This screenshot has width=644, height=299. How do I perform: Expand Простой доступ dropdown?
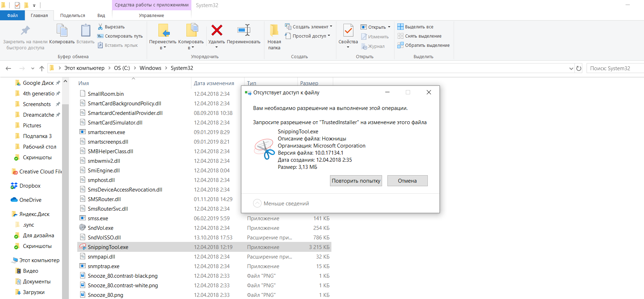329,35
